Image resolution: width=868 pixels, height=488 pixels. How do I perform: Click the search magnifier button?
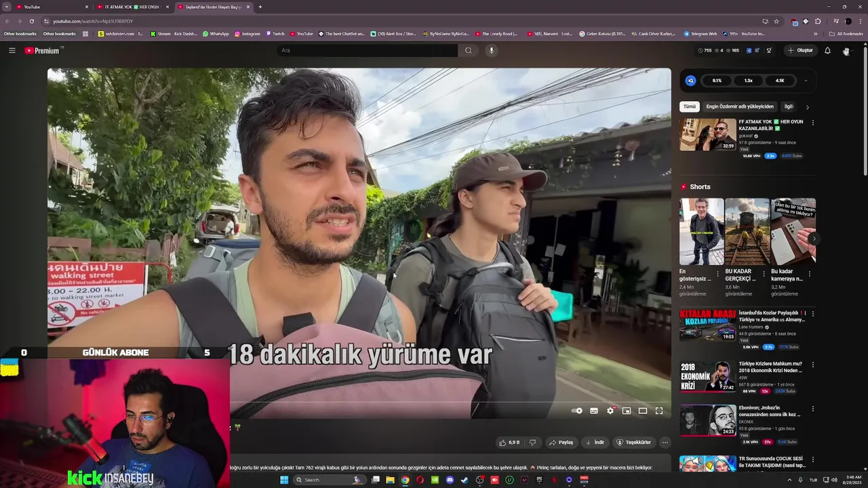pos(468,50)
